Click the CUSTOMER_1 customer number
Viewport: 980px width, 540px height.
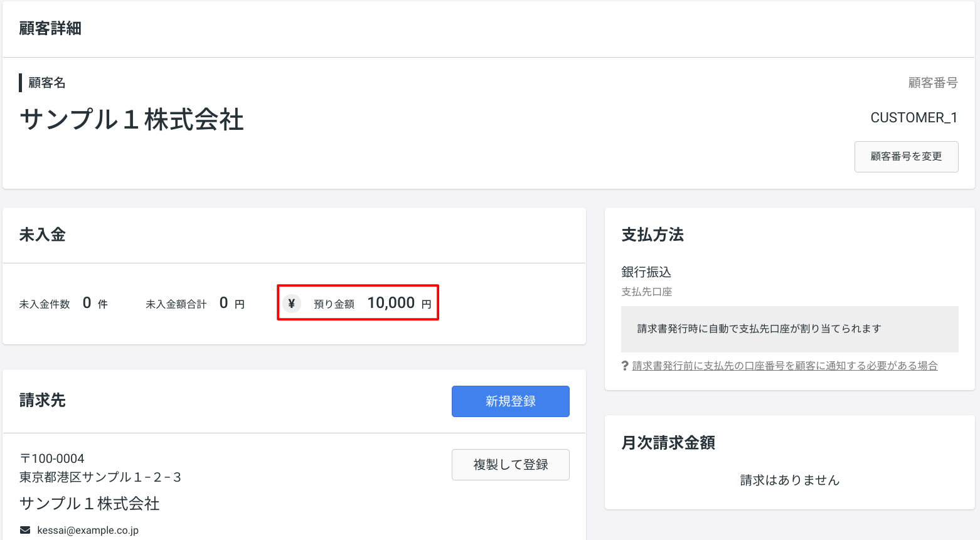click(913, 118)
